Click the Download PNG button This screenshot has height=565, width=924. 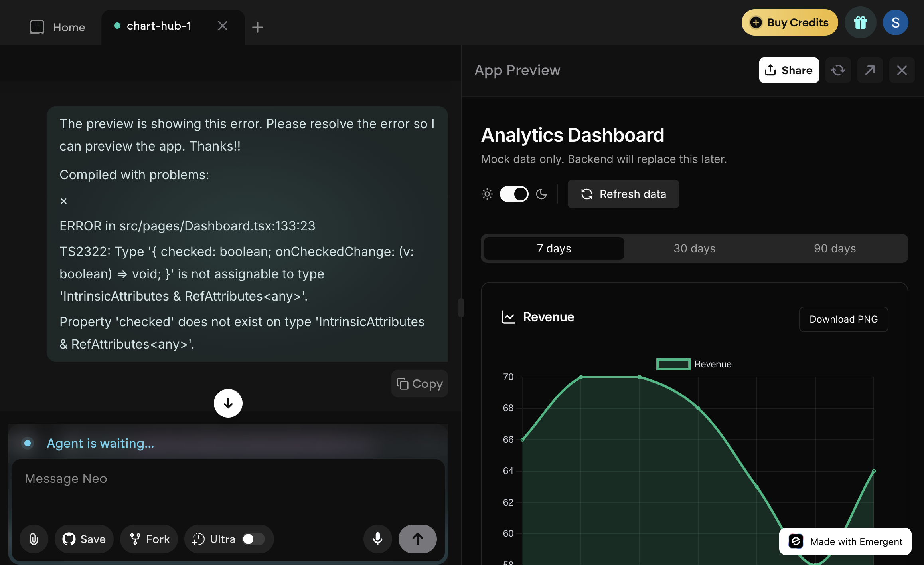[843, 319]
